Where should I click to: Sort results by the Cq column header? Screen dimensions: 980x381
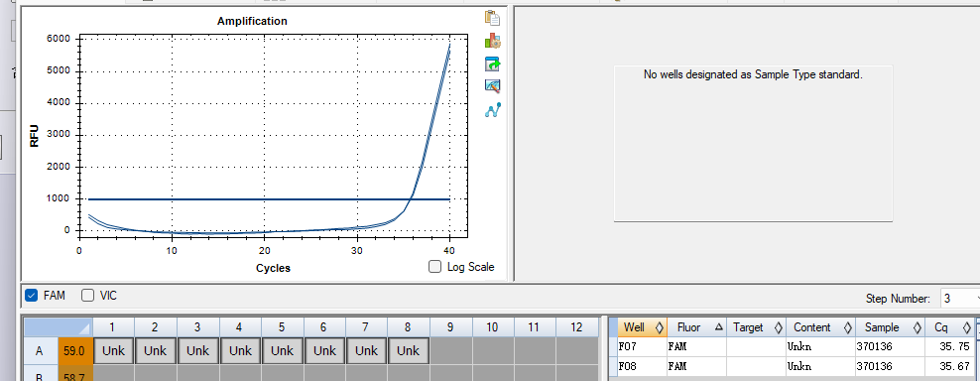[x=950, y=327]
